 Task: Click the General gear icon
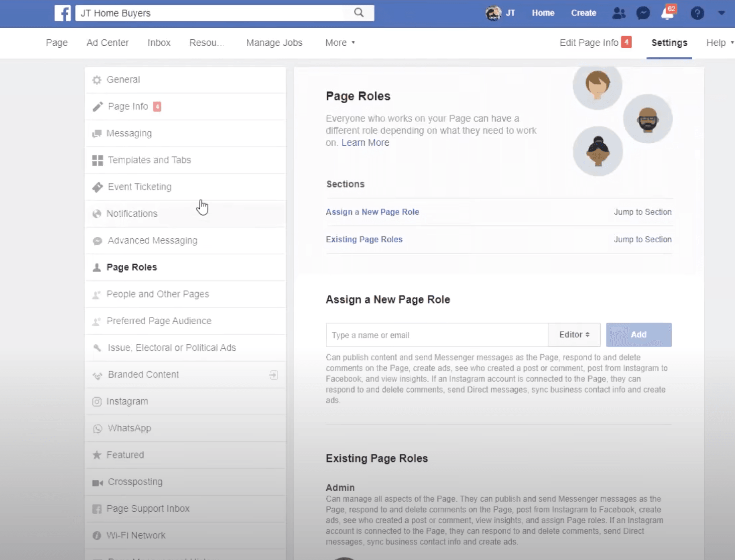97,80
